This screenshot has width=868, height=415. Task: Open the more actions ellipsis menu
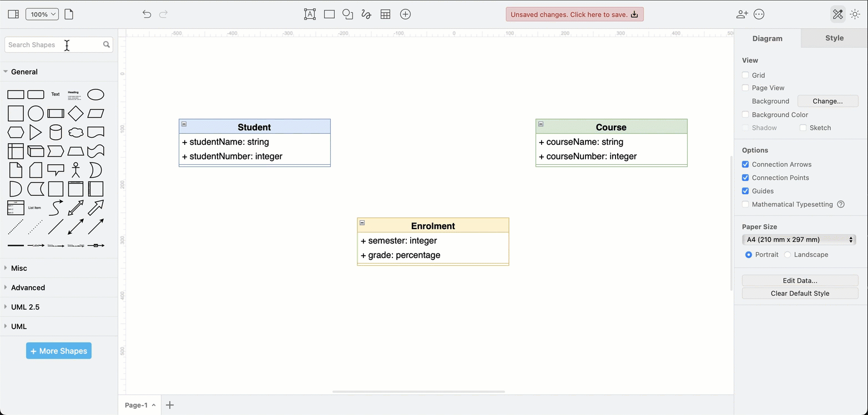(759, 14)
